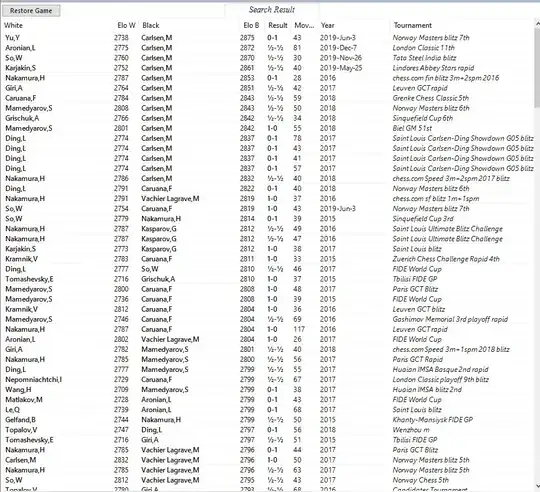Viewport: 540px width, 492px height.
Task: Sort by the Elo W column header
Action: tap(126, 25)
